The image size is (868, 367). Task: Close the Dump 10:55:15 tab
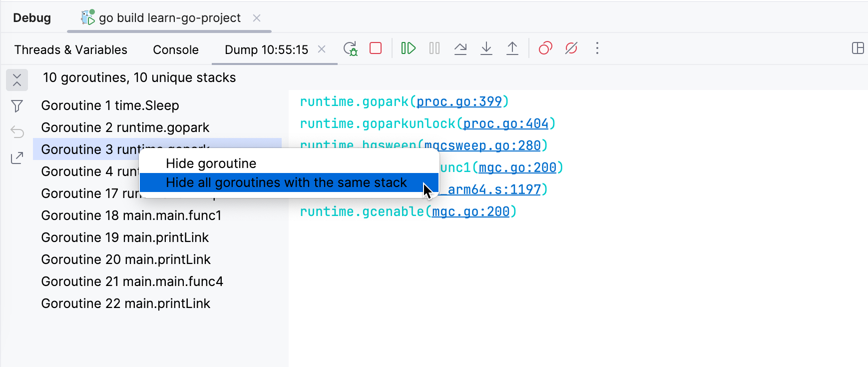coord(322,49)
